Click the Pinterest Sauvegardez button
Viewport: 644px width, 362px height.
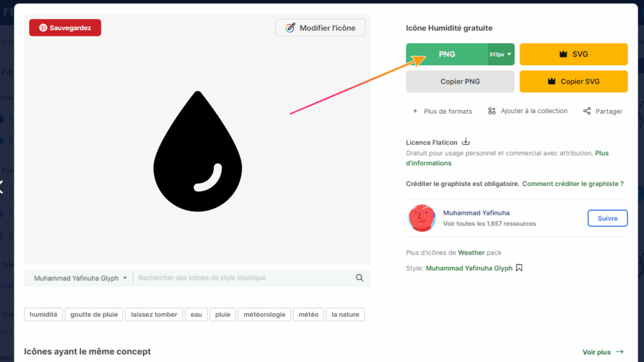[65, 28]
